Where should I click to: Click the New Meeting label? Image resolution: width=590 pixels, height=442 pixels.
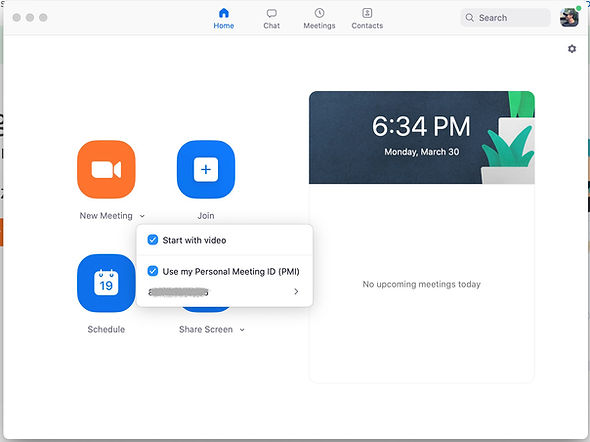coord(106,216)
